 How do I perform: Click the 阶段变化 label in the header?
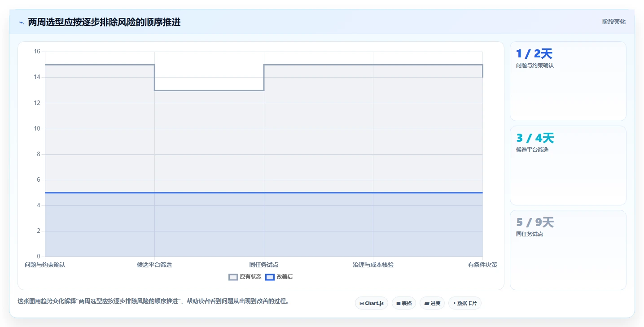click(613, 22)
